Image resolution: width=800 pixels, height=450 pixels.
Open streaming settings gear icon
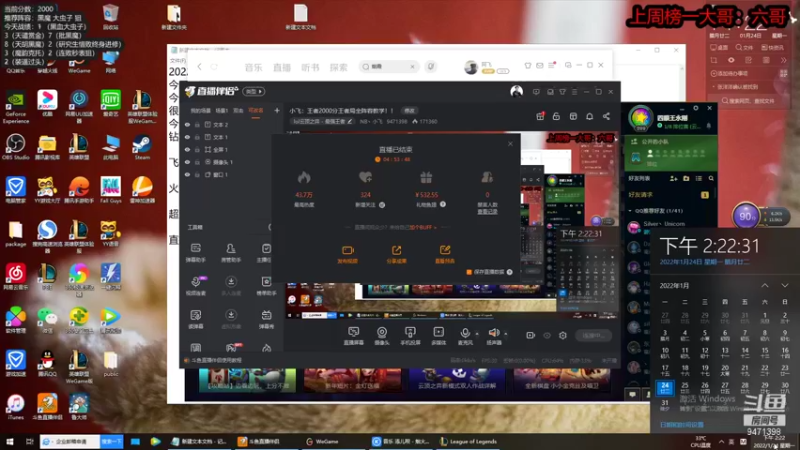(x=563, y=335)
